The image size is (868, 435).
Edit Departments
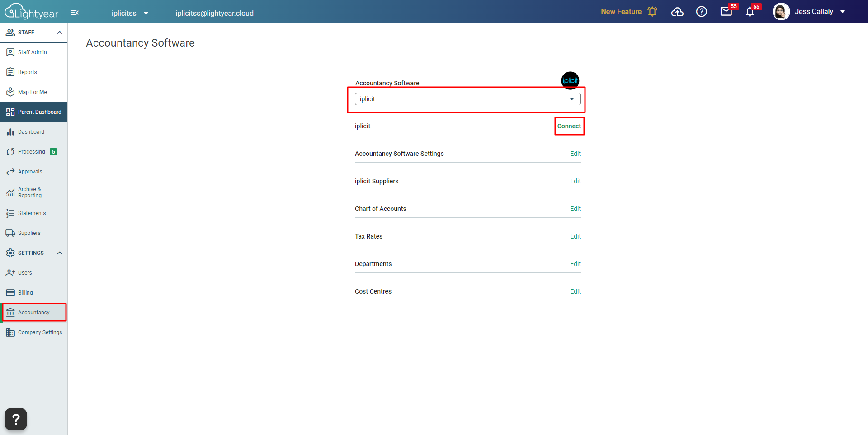[x=575, y=264]
